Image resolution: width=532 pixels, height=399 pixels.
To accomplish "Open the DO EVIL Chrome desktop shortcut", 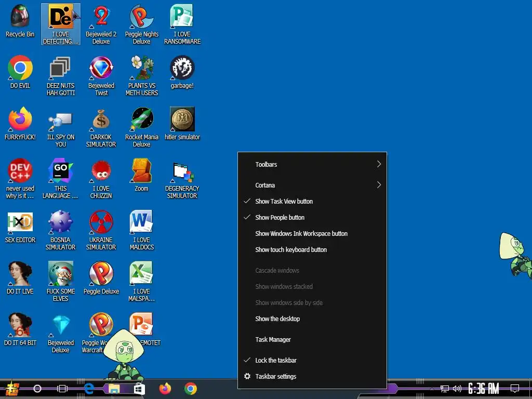I will (20, 72).
